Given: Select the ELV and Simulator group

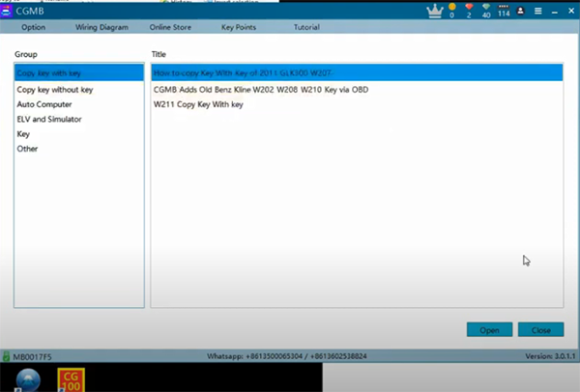Looking at the screenshot, I should click(x=49, y=119).
